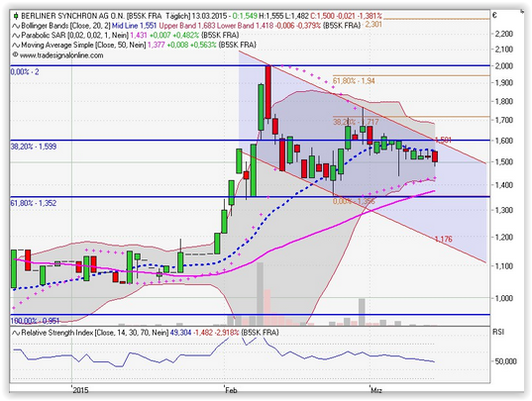Select the Bollinger Bands [Close, 20, 2] label
This screenshot has height=401, width=532.
coord(65,26)
